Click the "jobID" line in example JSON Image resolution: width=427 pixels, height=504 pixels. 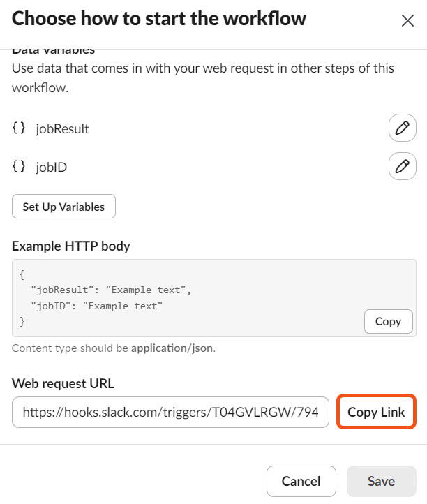coord(97,306)
